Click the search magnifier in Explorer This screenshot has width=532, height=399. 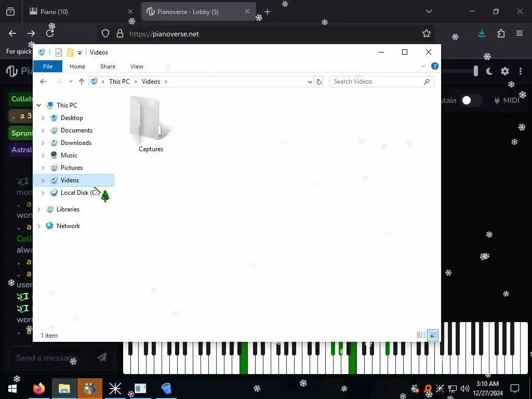[x=427, y=82]
